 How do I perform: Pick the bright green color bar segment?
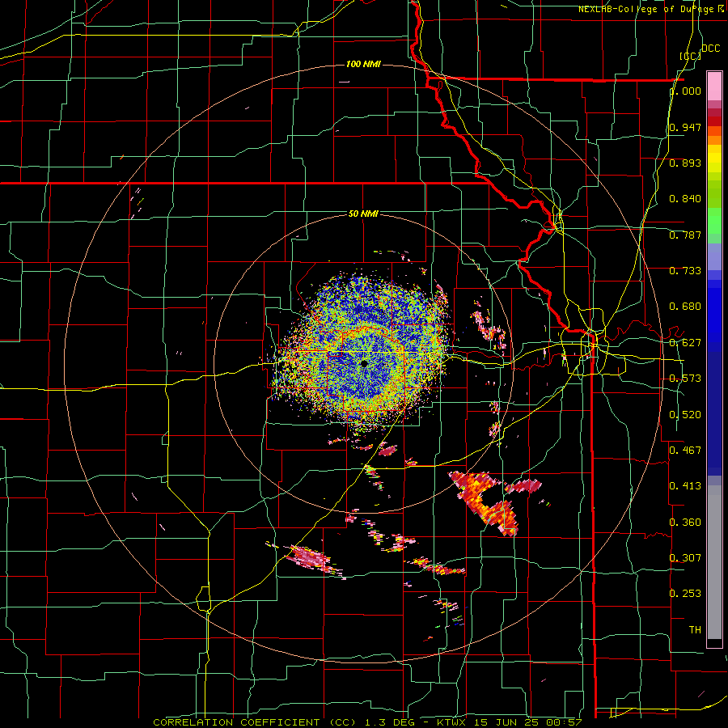point(714,221)
